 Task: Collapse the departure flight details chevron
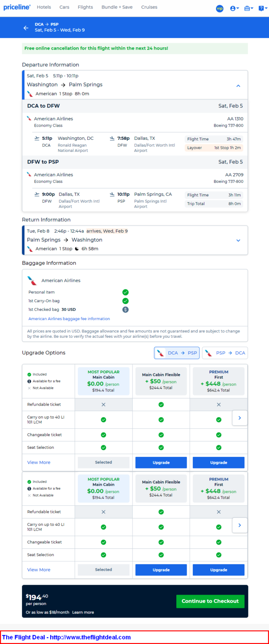tap(238, 86)
